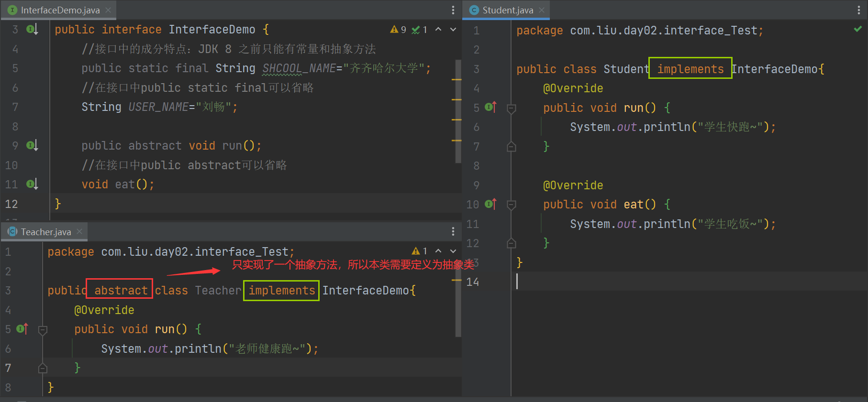Screen dimensions: 868x402
Task: Switch to the InterfaceDemo.java tab
Action: (x=60, y=10)
